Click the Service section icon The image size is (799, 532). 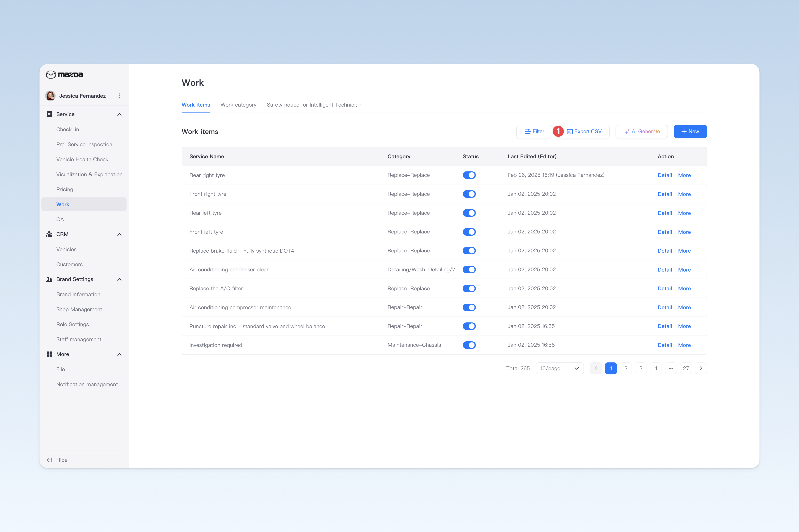49,114
